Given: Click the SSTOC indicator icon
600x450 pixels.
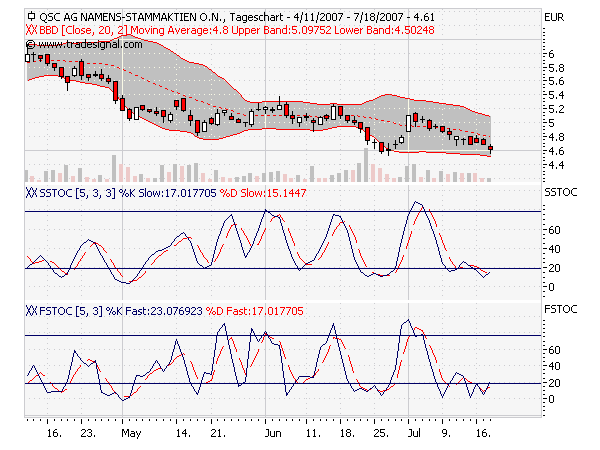Looking at the screenshot, I should coord(31,193).
